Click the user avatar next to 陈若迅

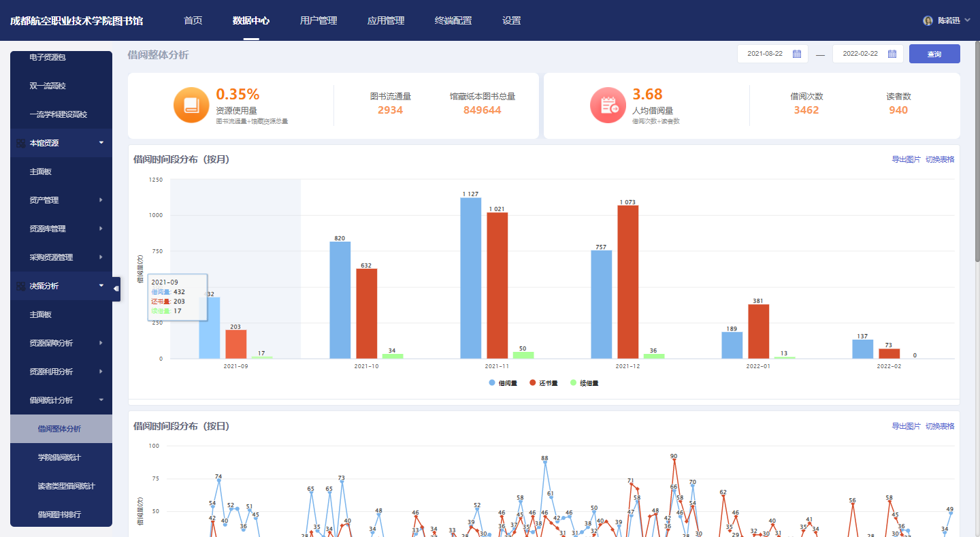[928, 20]
